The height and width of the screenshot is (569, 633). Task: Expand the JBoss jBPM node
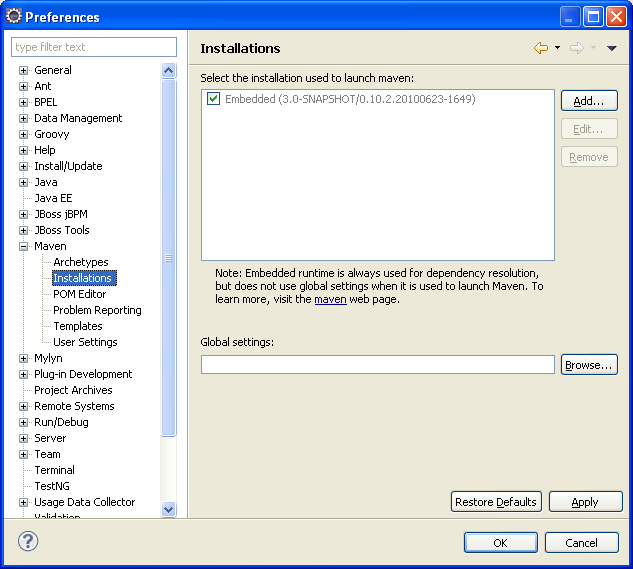[x=23, y=214]
